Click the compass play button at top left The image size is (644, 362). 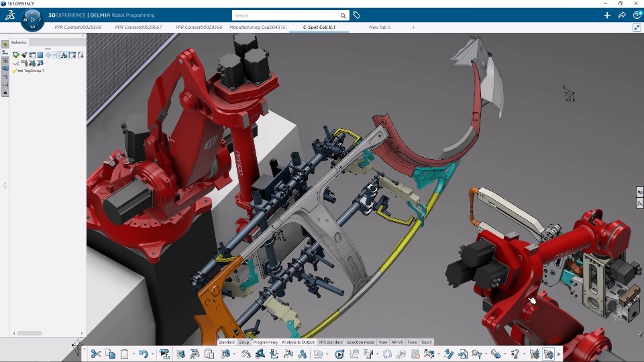(x=32, y=19)
